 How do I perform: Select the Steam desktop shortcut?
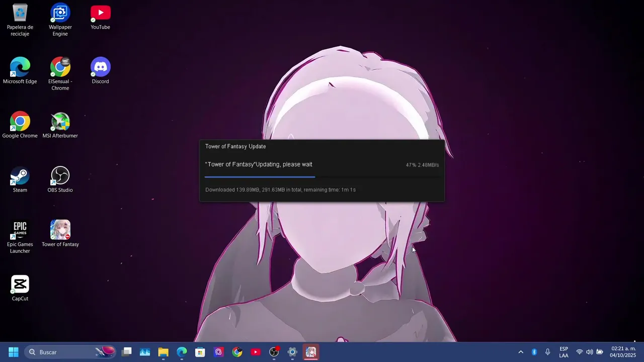pos(20,179)
